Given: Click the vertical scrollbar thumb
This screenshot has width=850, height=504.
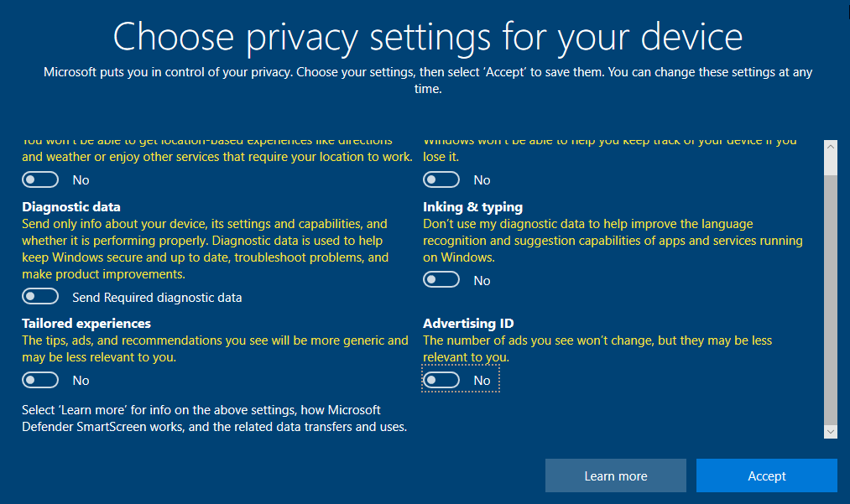Looking at the screenshot, I should (x=831, y=300).
